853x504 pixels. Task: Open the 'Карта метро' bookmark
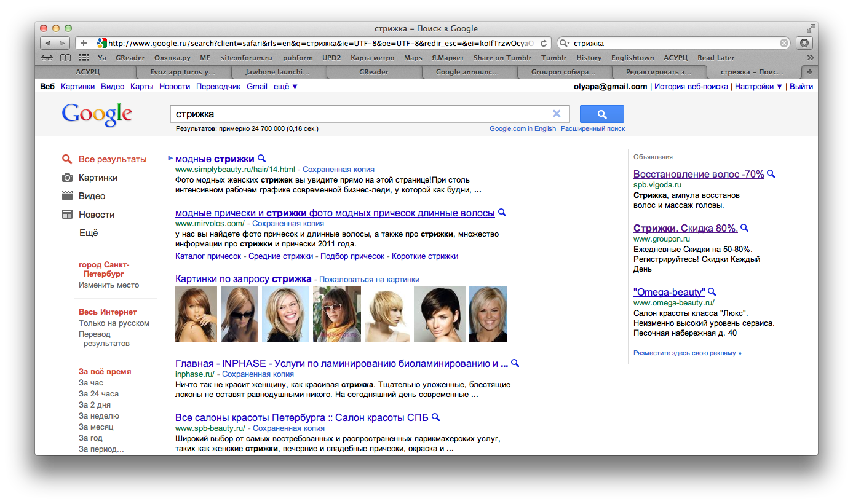372,58
